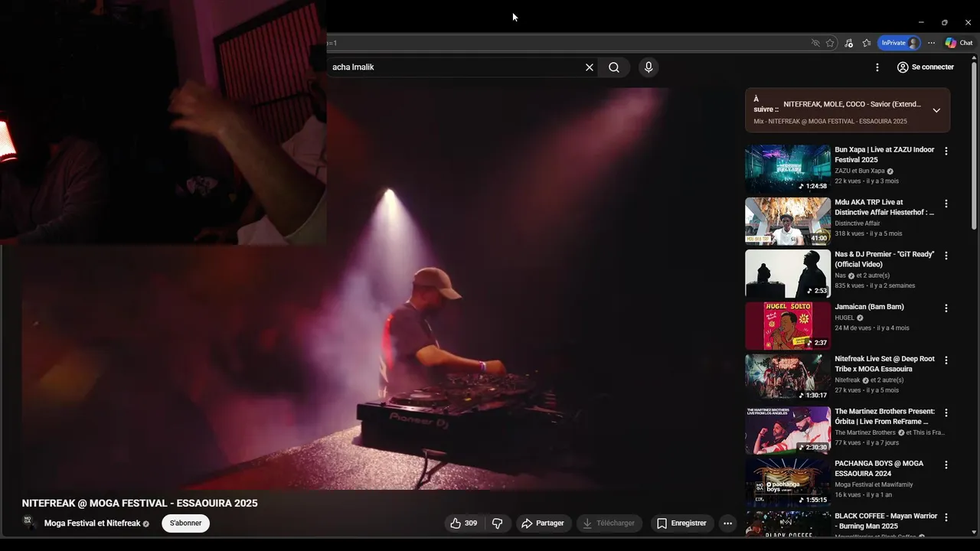Open PACHANGA BOYS @ MOGA ESSAOUIRA thumbnail
This screenshot has height=551, width=980.
click(788, 483)
